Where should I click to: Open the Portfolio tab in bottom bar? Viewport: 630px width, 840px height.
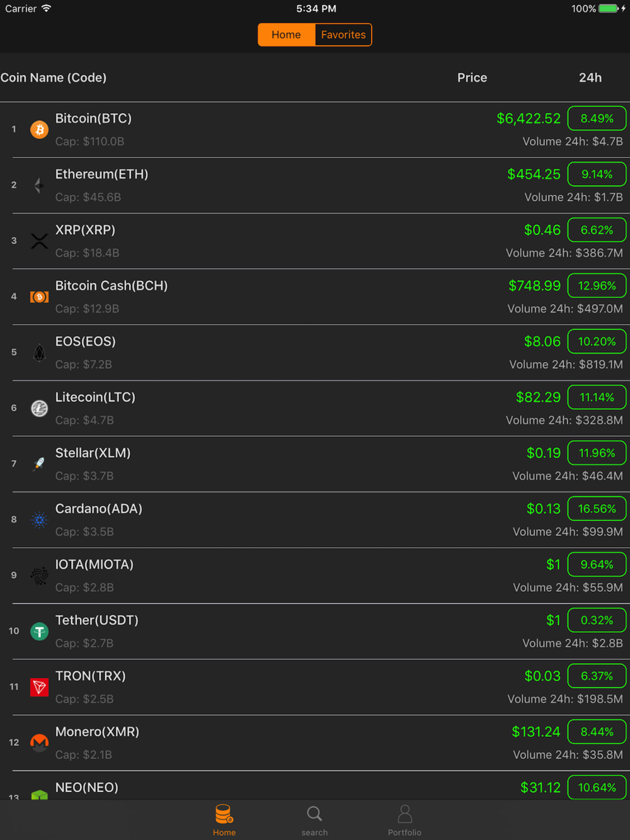pyautogui.click(x=404, y=820)
